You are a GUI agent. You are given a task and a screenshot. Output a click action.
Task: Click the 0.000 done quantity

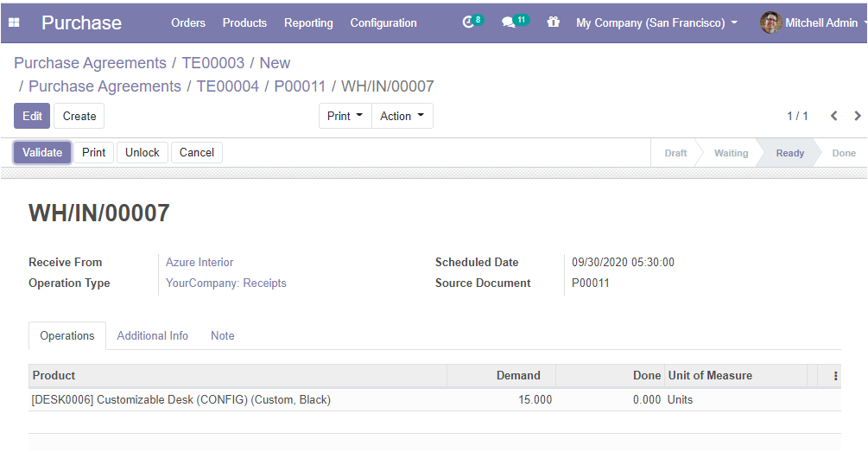tap(647, 400)
